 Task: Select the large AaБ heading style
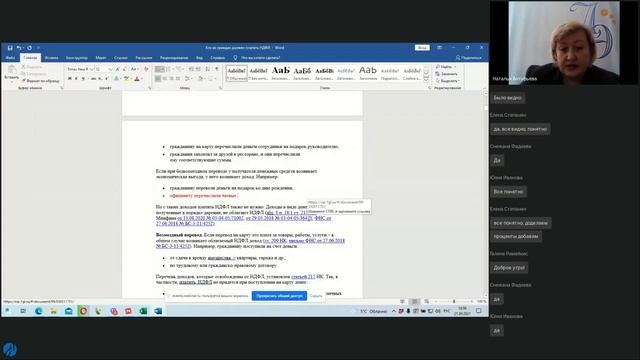click(x=280, y=73)
